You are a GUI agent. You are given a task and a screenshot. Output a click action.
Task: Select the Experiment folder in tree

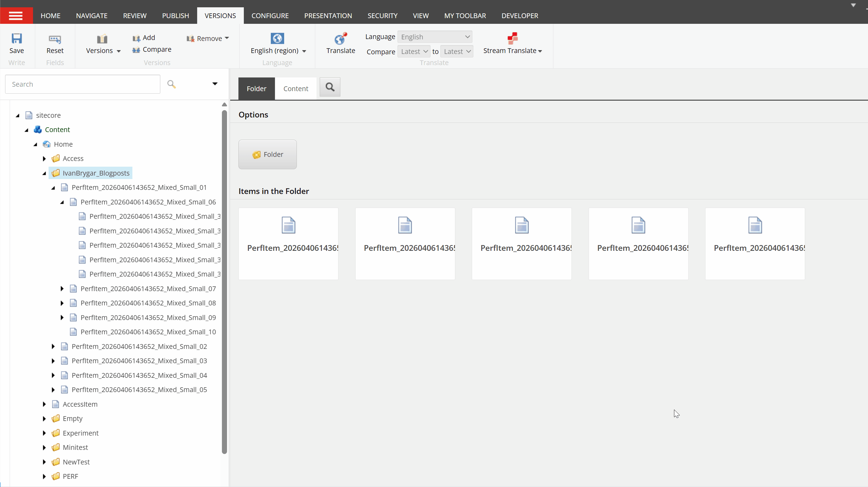81,433
